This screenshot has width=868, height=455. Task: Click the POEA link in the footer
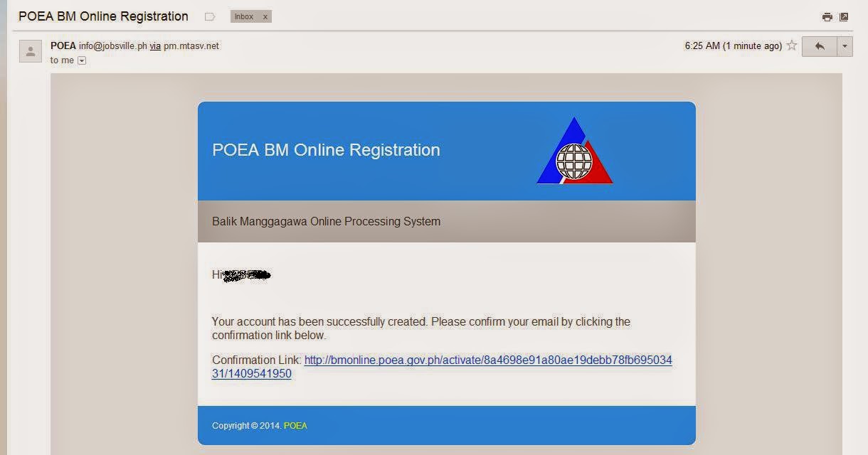point(295,426)
